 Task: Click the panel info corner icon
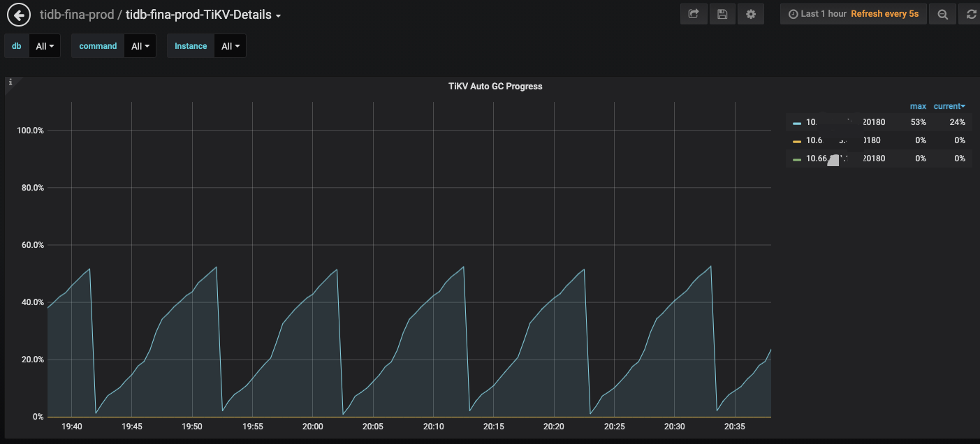[x=10, y=82]
